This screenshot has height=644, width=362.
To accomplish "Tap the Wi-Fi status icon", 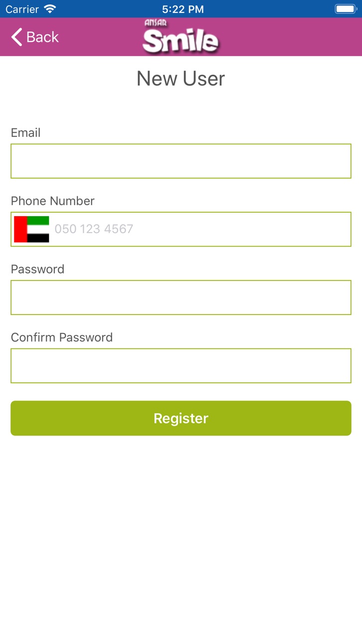I will pos(50,9).
